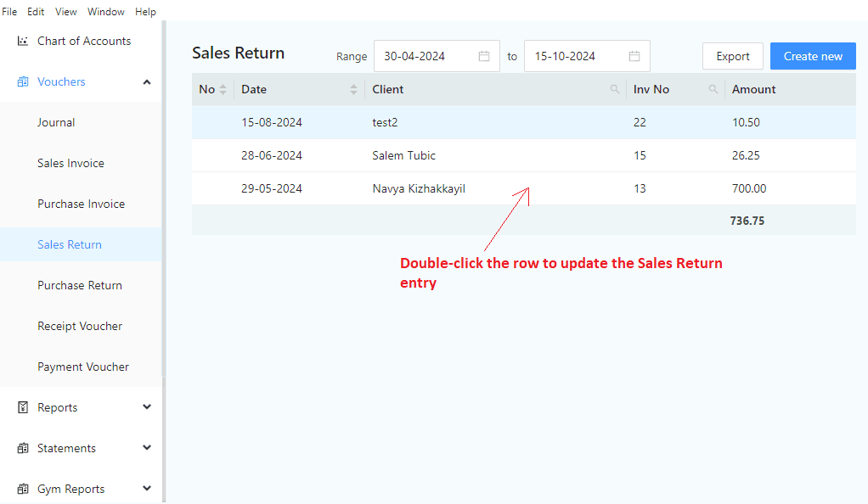Image resolution: width=868 pixels, height=504 pixels.
Task: Sort the table by Date column
Action: click(x=353, y=90)
